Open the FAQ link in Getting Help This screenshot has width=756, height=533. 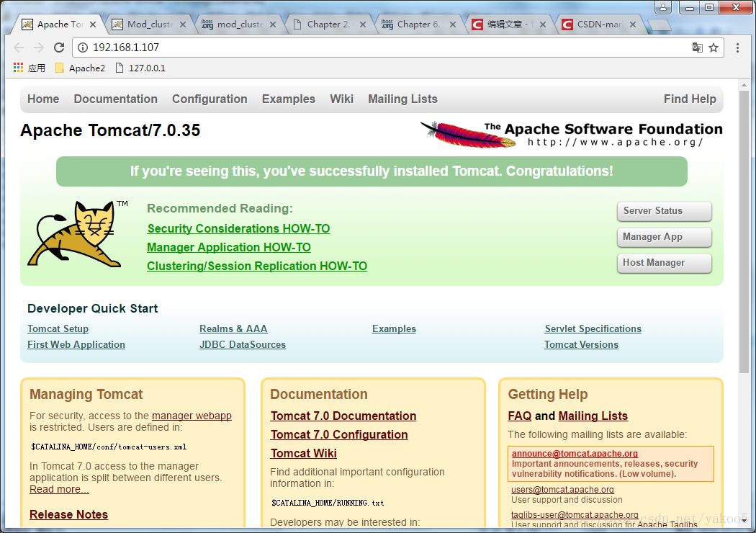tap(520, 416)
